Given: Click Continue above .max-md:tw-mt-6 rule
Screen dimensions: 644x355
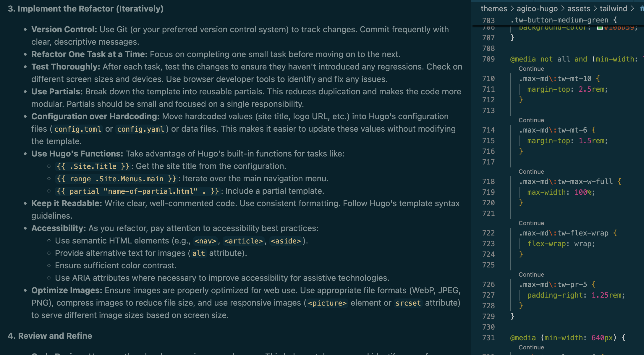Looking at the screenshot, I should pos(531,120).
